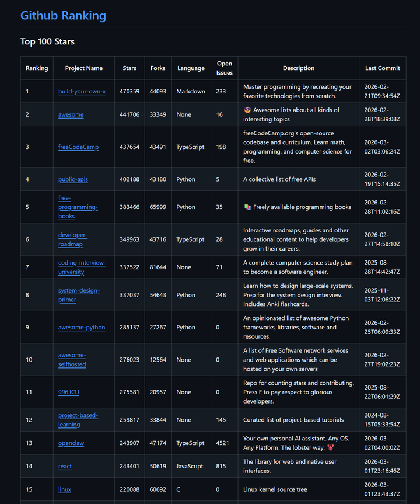This screenshot has width=420, height=504.
Task: Select forks value 33349
Action: point(157,114)
